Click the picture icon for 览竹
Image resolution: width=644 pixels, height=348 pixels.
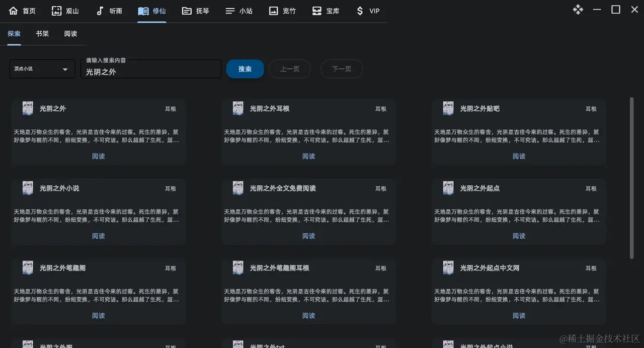point(274,11)
